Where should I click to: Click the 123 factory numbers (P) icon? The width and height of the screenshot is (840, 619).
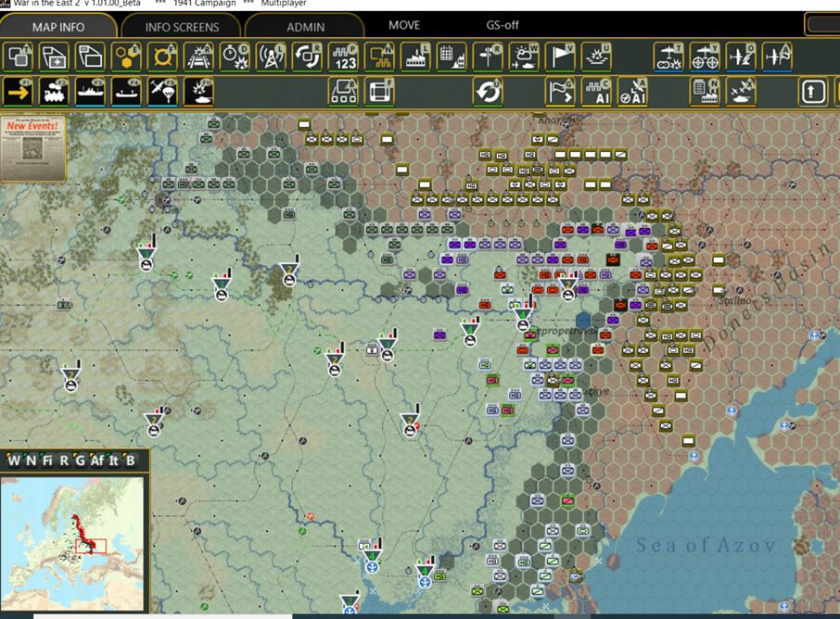point(343,57)
